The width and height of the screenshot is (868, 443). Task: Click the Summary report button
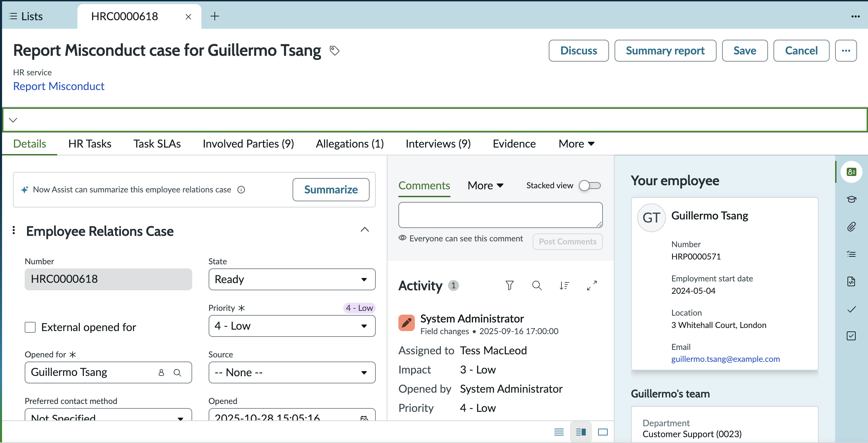coord(665,51)
